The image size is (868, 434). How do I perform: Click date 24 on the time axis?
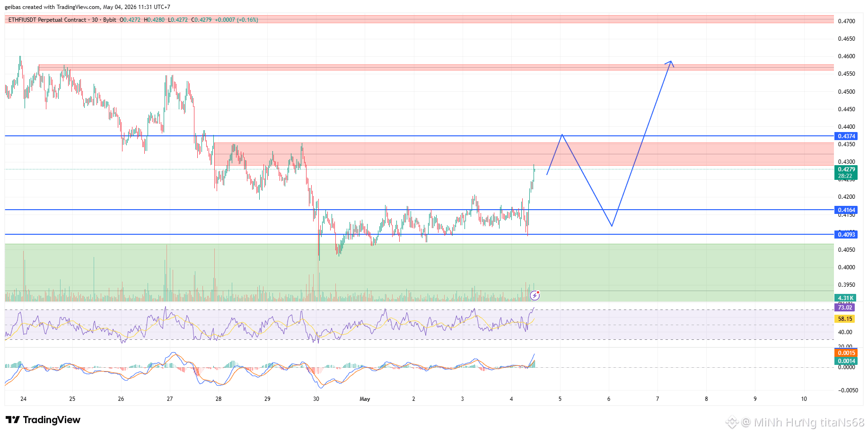[x=23, y=399]
